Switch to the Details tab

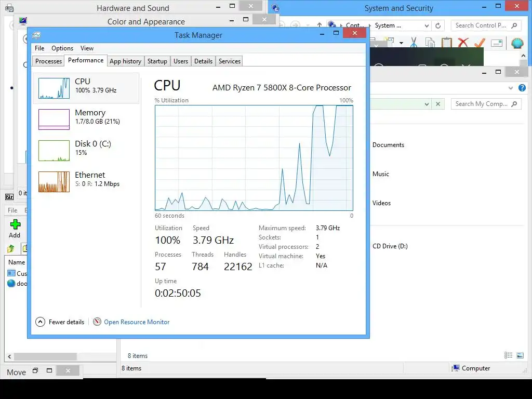point(203,61)
